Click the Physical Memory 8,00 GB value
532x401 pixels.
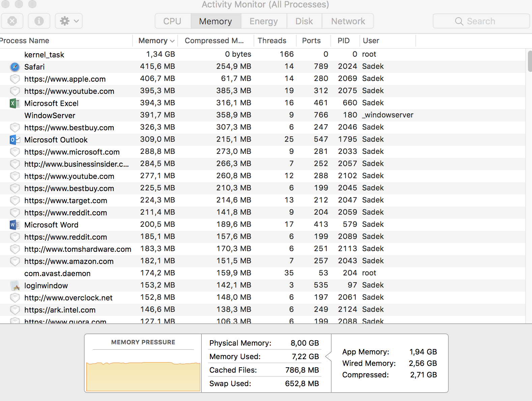pyautogui.click(x=305, y=343)
